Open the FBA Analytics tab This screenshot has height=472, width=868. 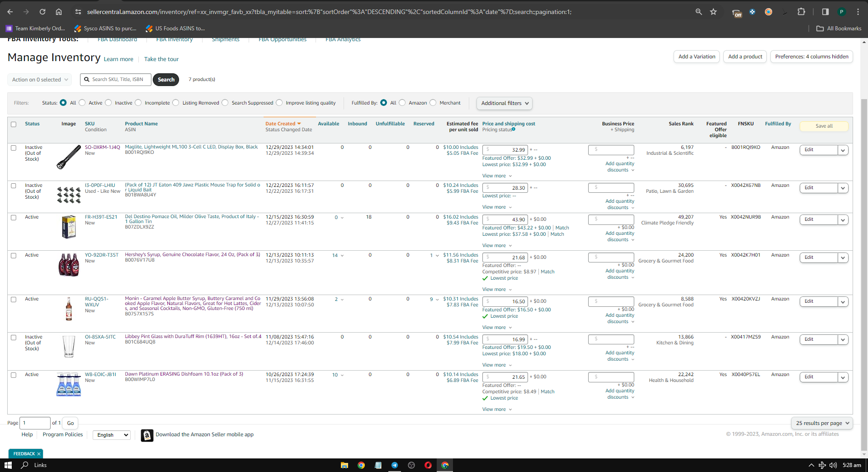[343, 39]
